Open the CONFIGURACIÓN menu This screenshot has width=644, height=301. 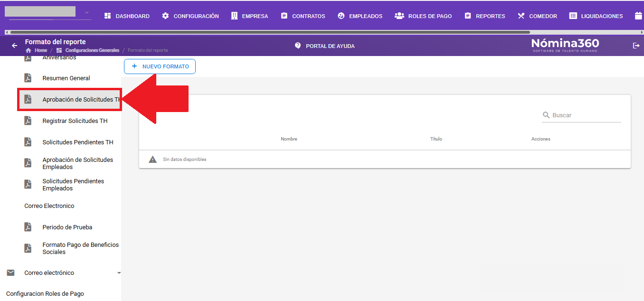pyautogui.click(x=190, y=16)
